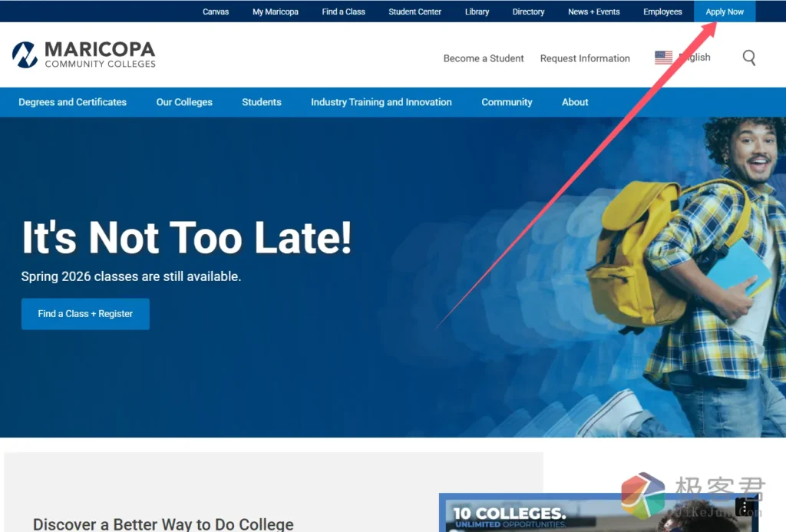
Task: Expand Industry Training and Innovation menu
Action: pyautogui.click(x=381, y=102)
